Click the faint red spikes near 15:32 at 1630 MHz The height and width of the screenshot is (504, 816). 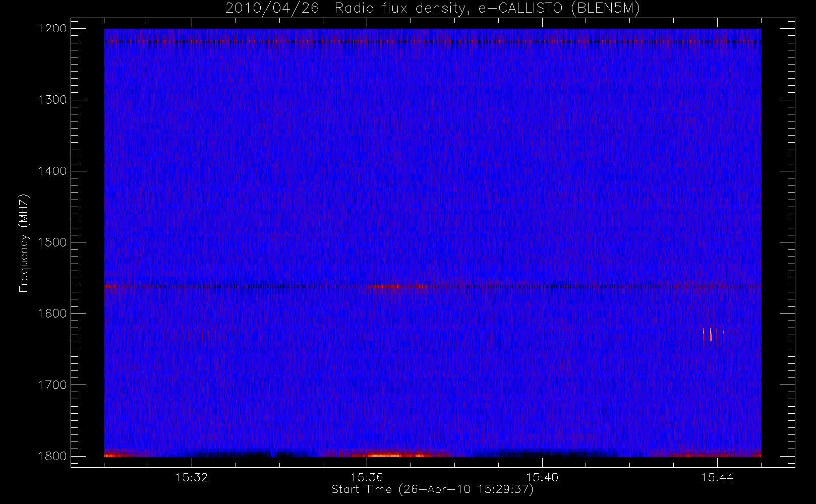pos(202,334)
